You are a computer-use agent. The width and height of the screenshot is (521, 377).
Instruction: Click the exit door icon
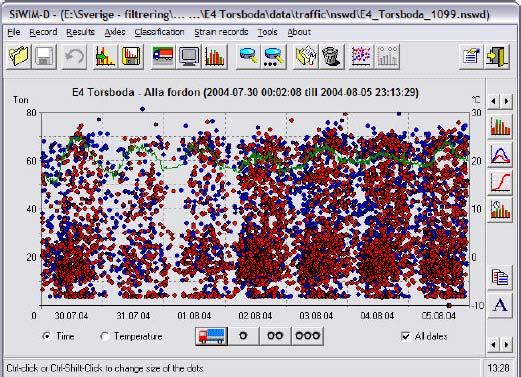tap(497, 56)
